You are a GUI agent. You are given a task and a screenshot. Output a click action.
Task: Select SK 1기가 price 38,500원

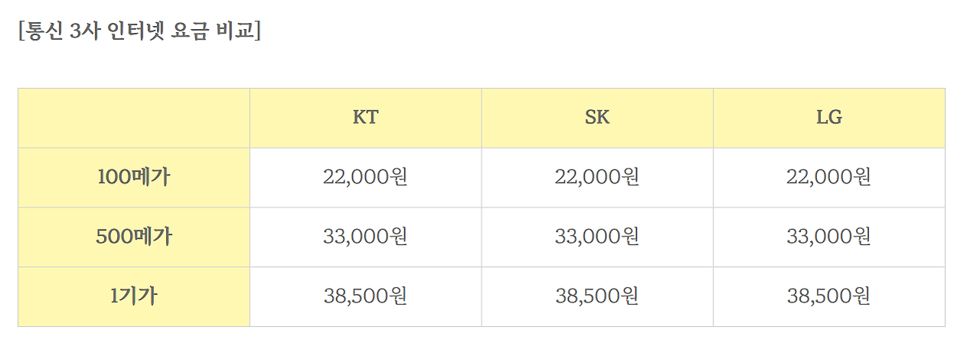(597, 296)
